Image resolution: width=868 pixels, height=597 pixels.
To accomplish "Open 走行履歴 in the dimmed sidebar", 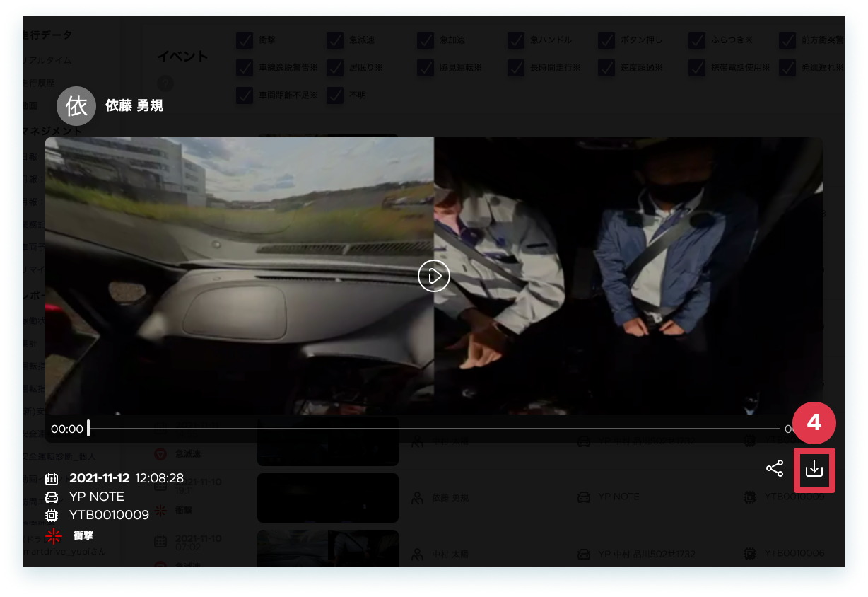I will tap(39, 83).
